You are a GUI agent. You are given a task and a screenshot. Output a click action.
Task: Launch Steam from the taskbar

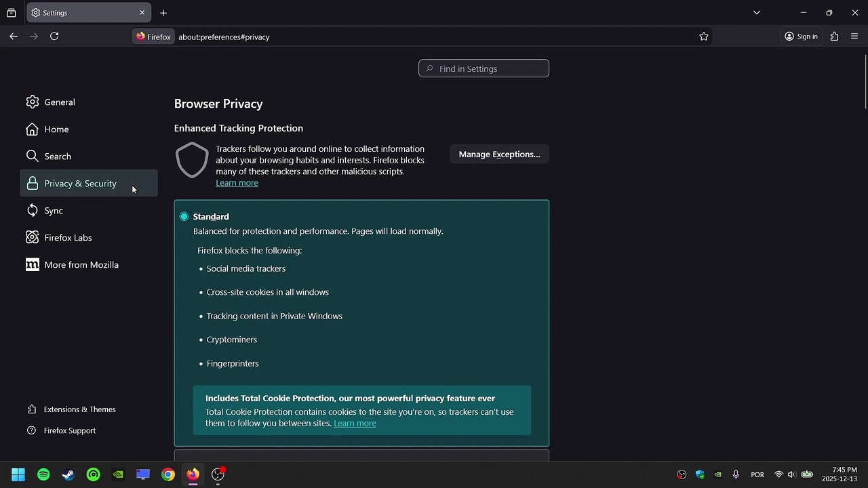tap(68, 474)
